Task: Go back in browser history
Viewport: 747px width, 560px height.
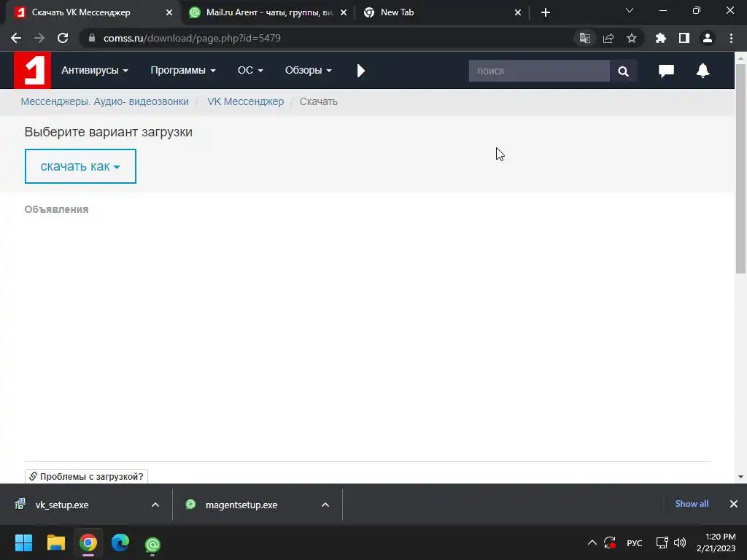Action: 16,38
